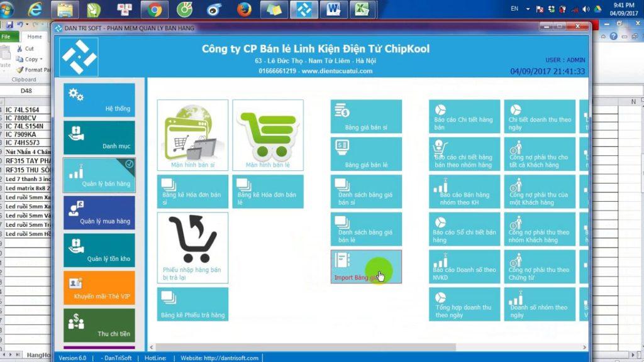Select the IC 74HS573 cell in Excel
Image resolution: width=644 pixels, height=362 pixels.
(x=26, y=143)
